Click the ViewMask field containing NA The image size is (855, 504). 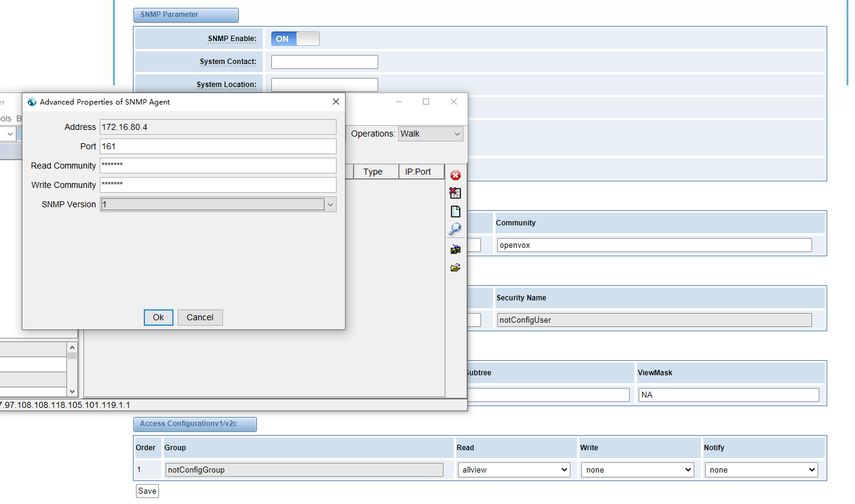[729, 395]
